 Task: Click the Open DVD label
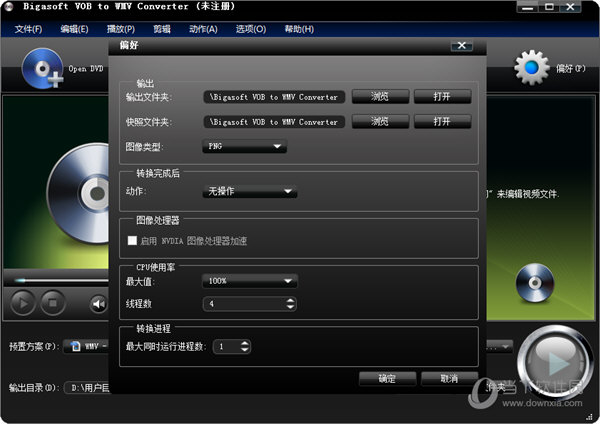click(86, 68)
